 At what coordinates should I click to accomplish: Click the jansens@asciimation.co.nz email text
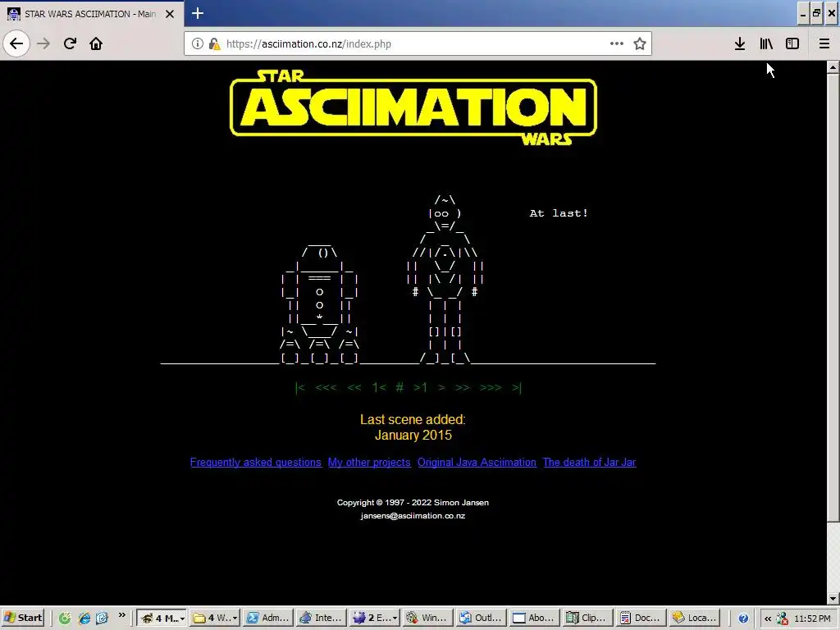pos(413,515)
